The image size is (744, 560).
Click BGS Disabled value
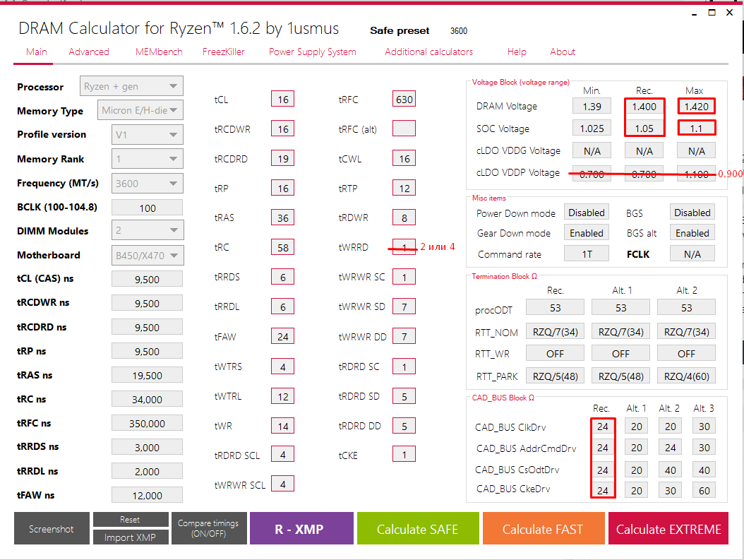point(692,213)
